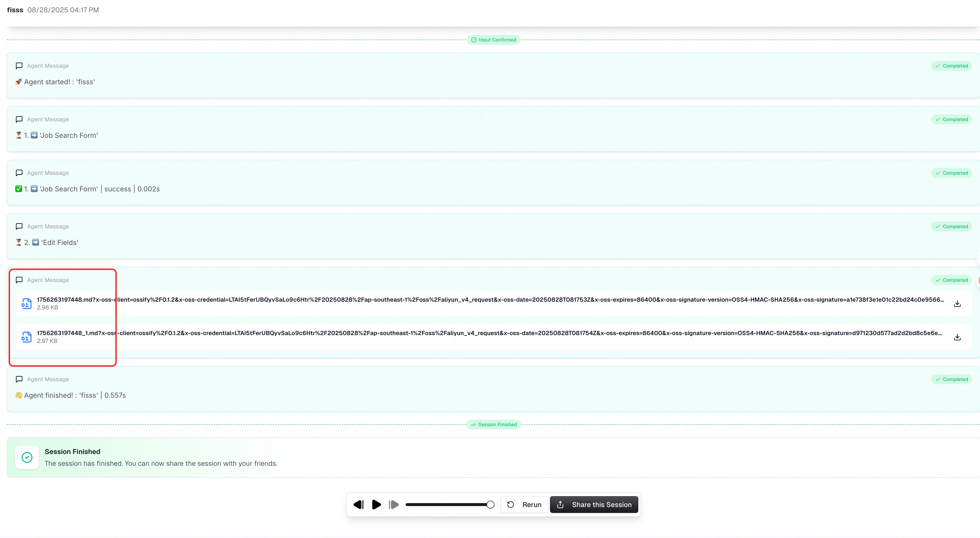Click Share this Session button
The height and width of the screenshot is (538, 980).
click(594, 505)
